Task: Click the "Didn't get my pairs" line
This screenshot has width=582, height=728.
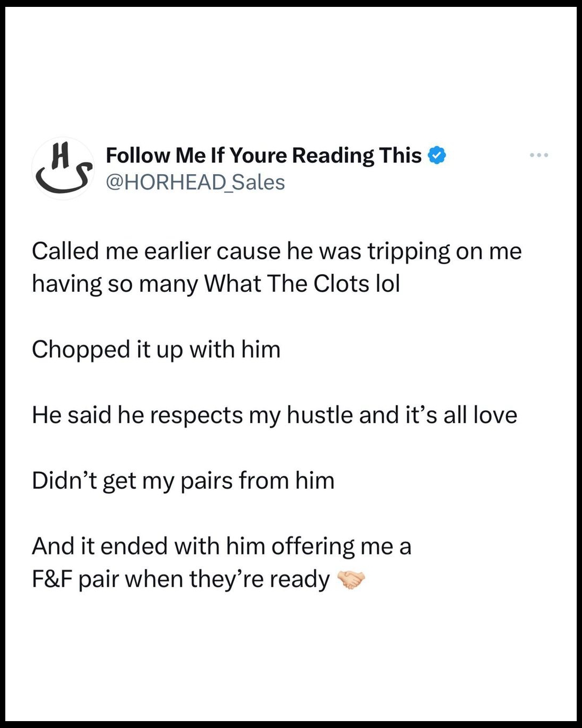Action: point(183,481)
